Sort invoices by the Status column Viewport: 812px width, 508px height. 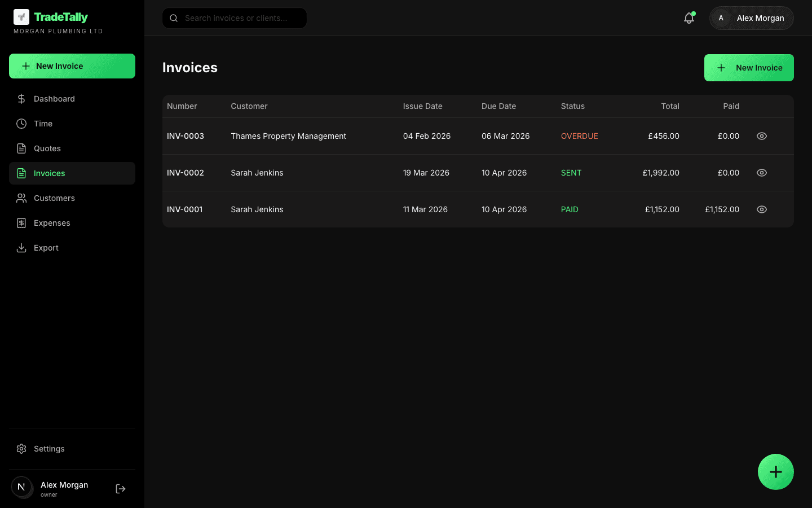point(573,106)
